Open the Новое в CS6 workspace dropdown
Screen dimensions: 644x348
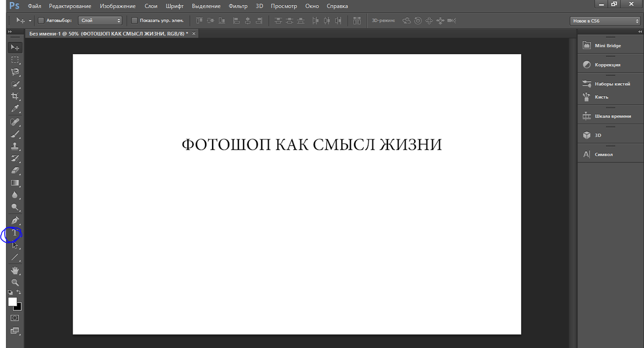(x=605, y=21)
